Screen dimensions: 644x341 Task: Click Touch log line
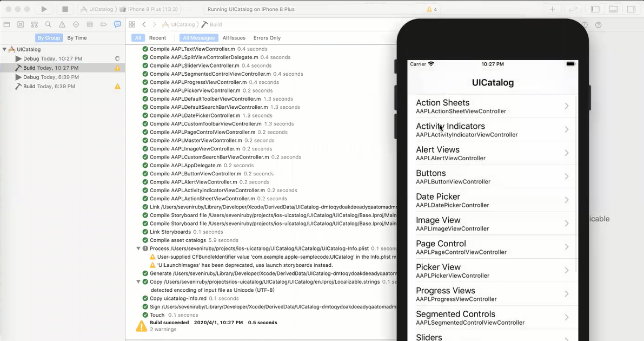(170, 315)
